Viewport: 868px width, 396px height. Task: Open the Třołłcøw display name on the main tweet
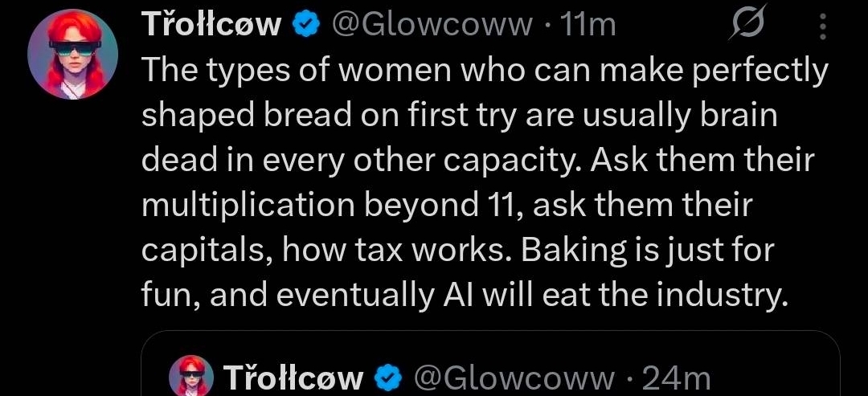[x=211, y=26]
